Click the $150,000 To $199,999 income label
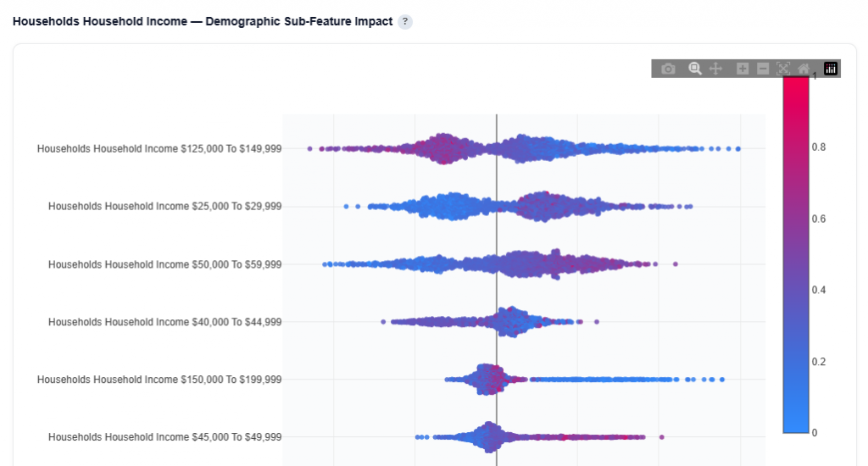 159,380
